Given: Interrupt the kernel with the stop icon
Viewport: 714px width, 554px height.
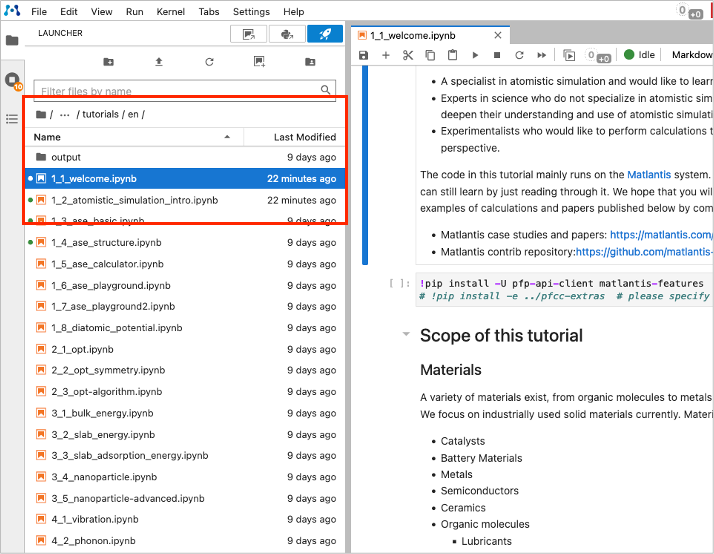Looking at the screenshot, I should (x=497, y=55).
